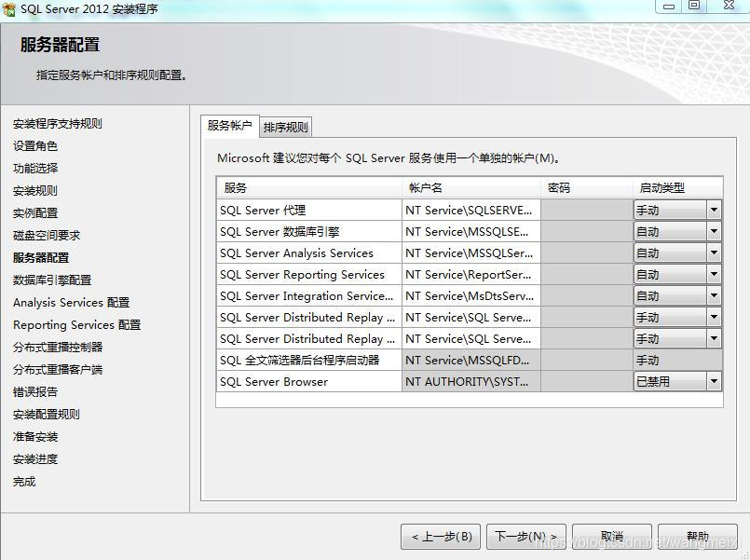Click the 帐户名 column header
Viewport: 750px width, 560px height.
471,188
